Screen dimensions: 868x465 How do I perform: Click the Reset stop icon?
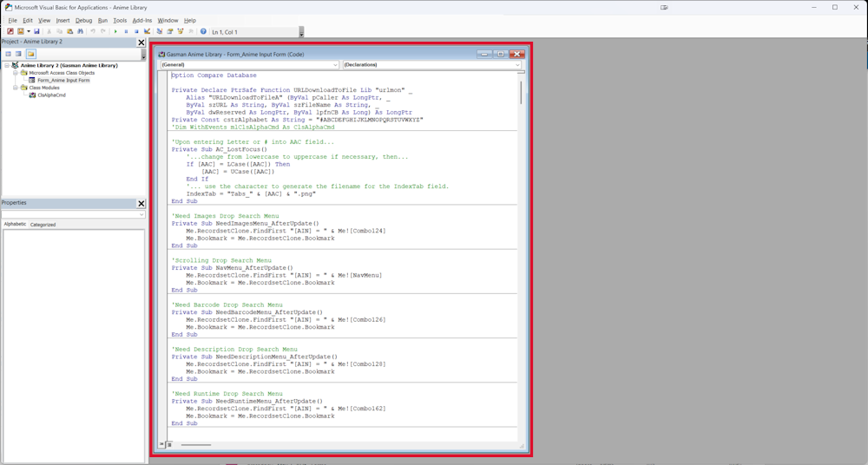[137, 31]
